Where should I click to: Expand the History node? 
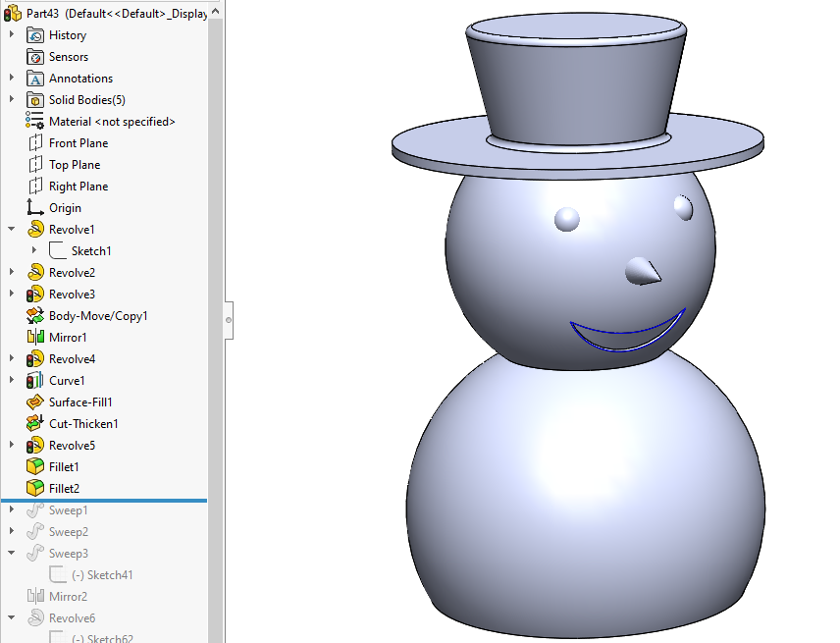11,34
